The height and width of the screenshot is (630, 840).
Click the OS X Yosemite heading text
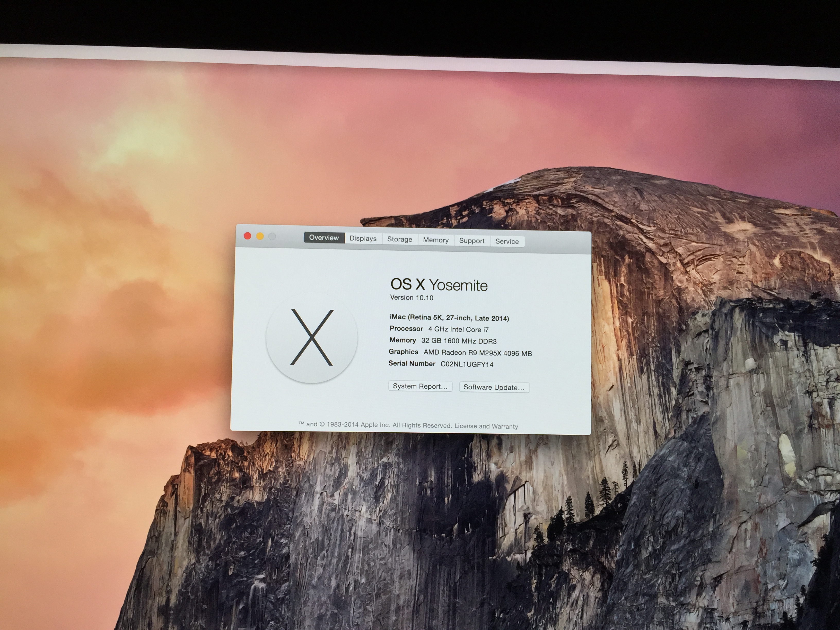[x=439, y=285]
